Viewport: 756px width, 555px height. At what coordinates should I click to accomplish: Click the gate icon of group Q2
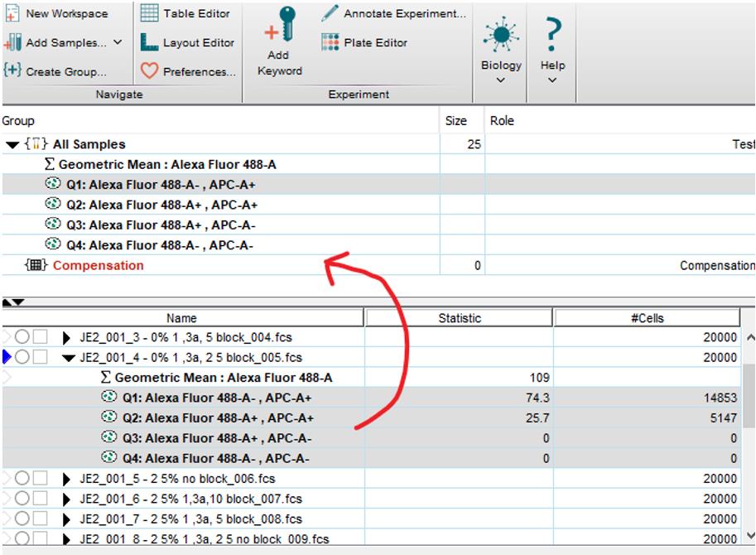click(52, 204)
